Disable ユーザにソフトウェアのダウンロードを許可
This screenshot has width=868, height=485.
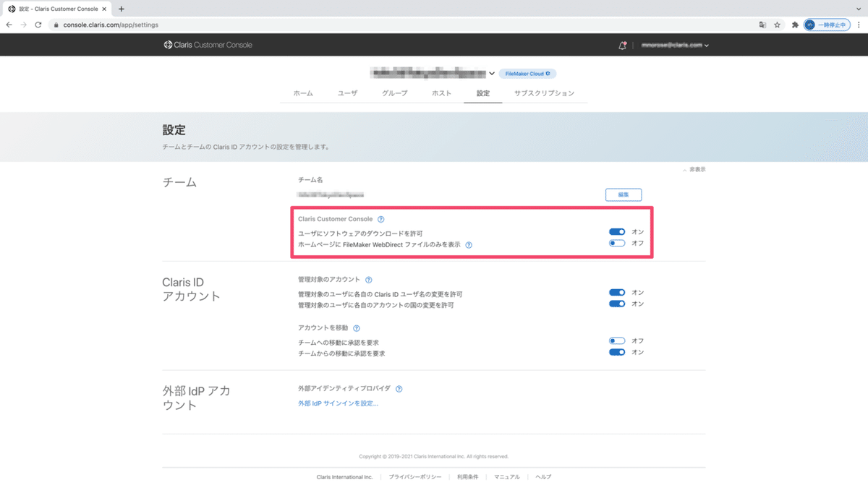[x=617, y=231]
